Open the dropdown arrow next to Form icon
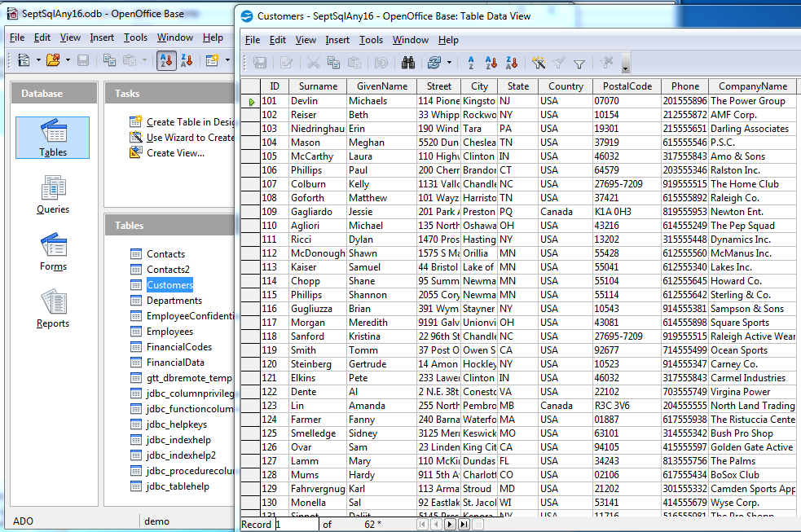This screenshot has width=801, height=532. pos(227,60)
